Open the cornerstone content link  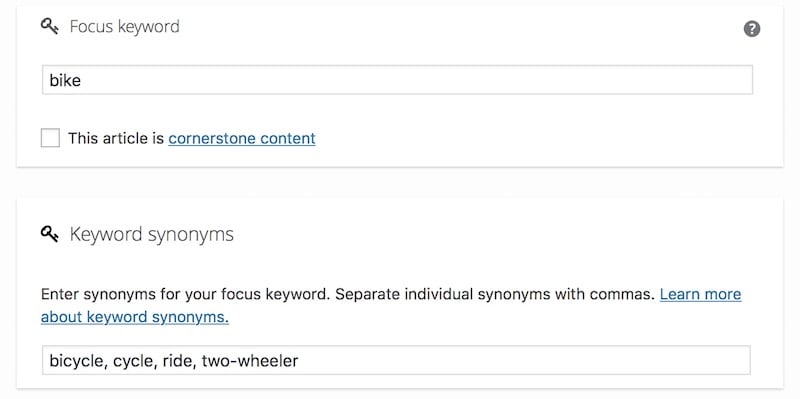[x=242, y=138]
